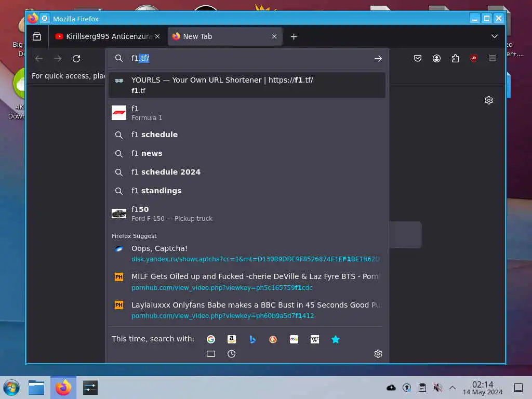
Task: Search for f1 news
Action: pyautogui.click(x=247, y=153)
